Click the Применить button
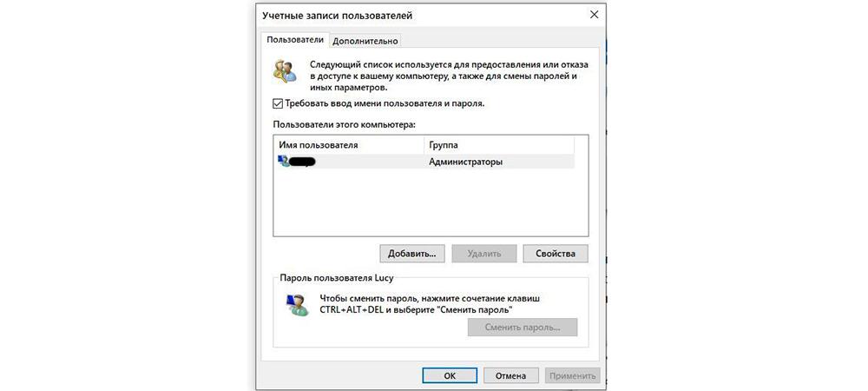The height and width of the screenshot is (391, 868). pos(572,375)
